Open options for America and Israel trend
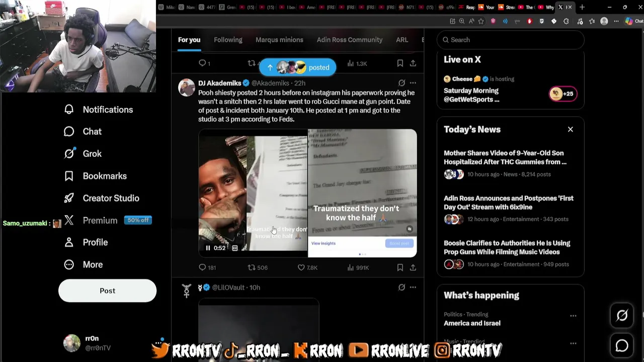 pyautogui.click(x=573, y=316)
